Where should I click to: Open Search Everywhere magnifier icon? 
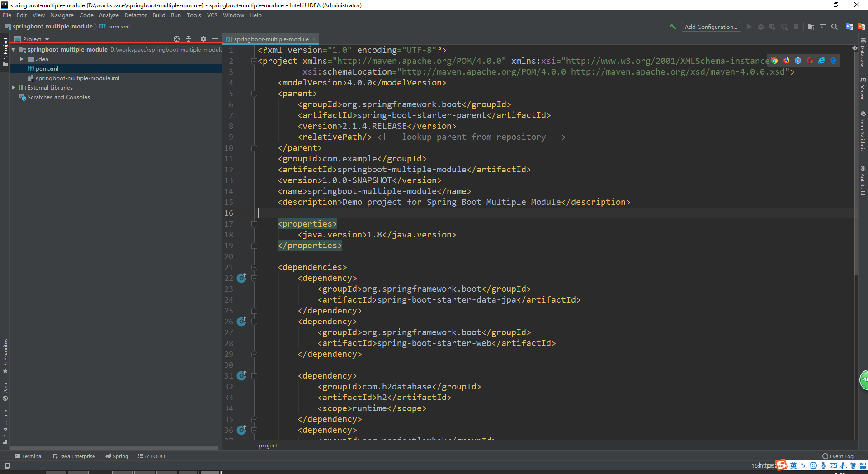tap(835, 27)
